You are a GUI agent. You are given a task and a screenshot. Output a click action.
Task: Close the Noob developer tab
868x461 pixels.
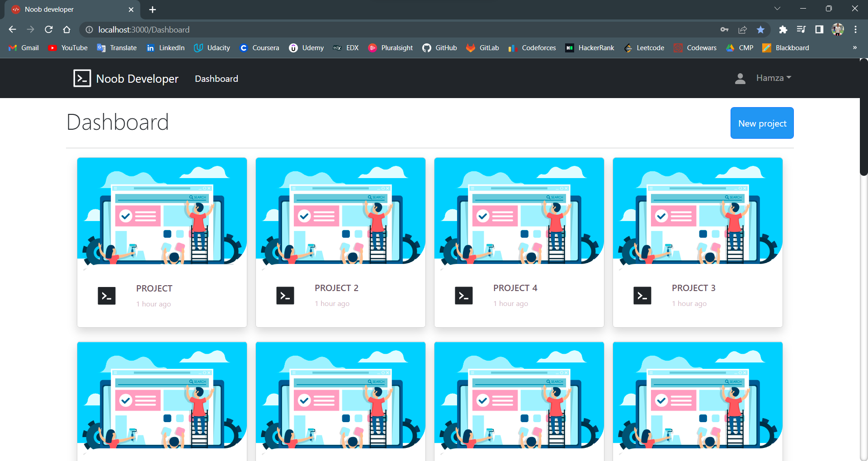tap(131, 9)
